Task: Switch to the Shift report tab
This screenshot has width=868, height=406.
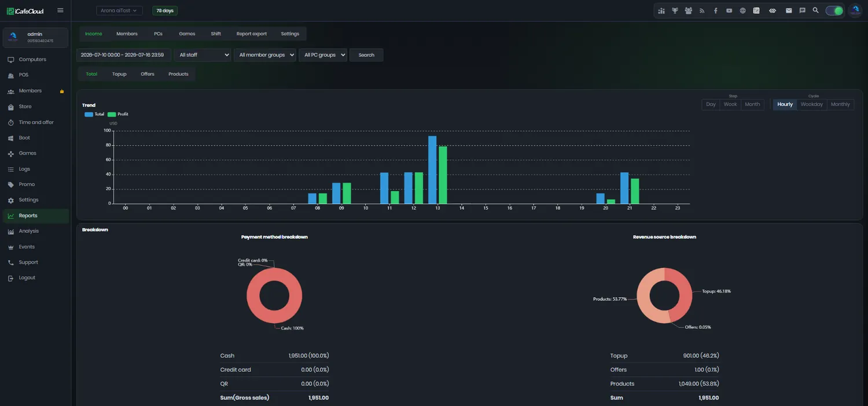Action: point(216,34)
